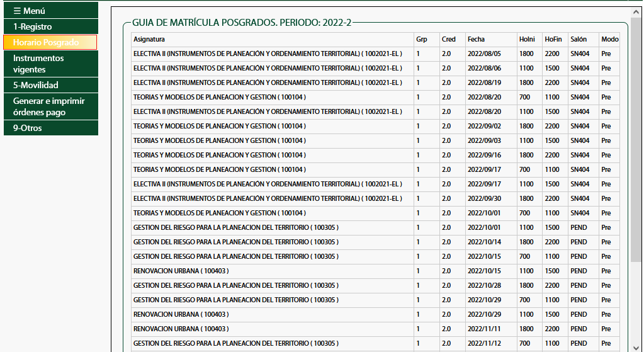Click the HoFin column header
The image size is (644, 352).
[553, 40]
